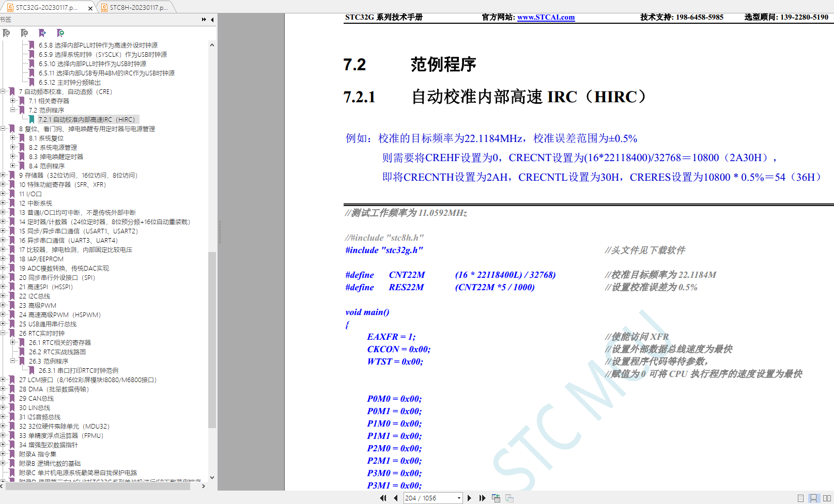The image size is (834, 504).
Task: Click the previous view icon
Action: pos(496,498)
